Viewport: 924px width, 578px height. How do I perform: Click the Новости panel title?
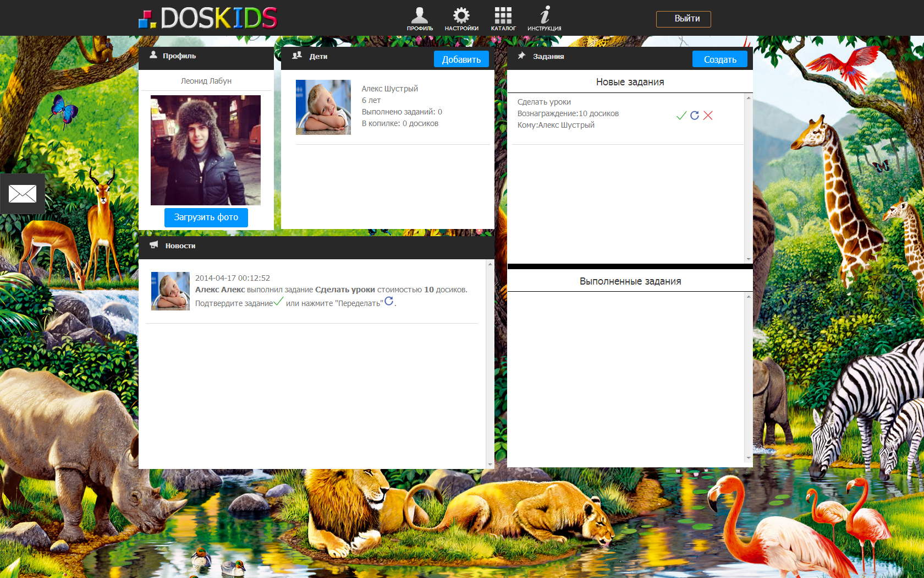click(180, 246)
